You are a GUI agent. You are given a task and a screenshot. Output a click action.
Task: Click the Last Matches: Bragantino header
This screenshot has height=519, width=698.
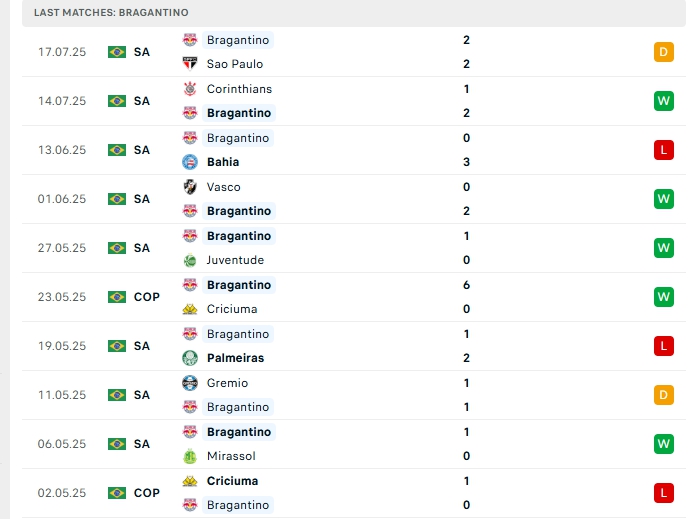111,12
